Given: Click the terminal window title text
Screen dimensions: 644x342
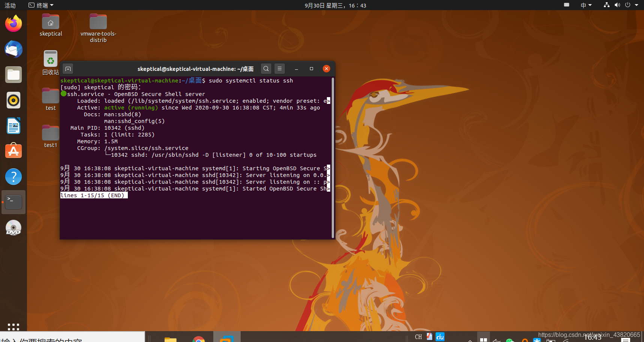Looking at the screenshot, I should point(195,69).
